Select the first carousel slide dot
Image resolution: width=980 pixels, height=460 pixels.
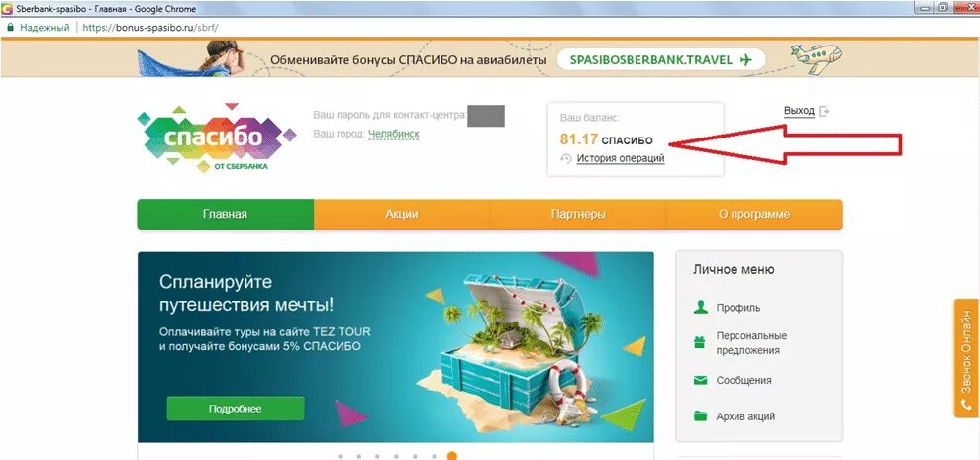(x=340, y=457)
